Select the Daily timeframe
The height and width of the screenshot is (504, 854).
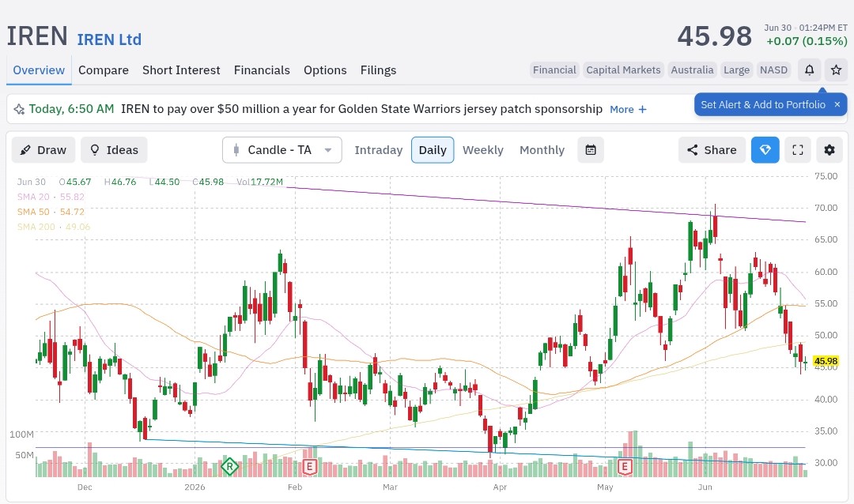(x=433, y=150)
